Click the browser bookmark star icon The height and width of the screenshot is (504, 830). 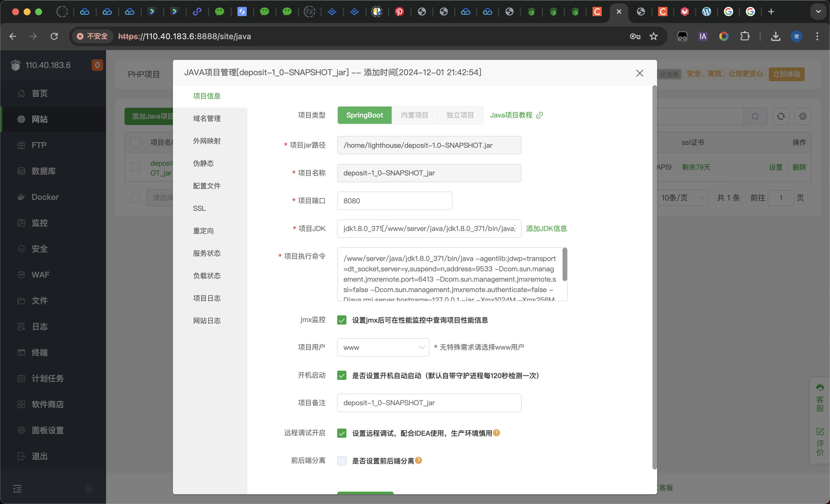coord(654,36)
